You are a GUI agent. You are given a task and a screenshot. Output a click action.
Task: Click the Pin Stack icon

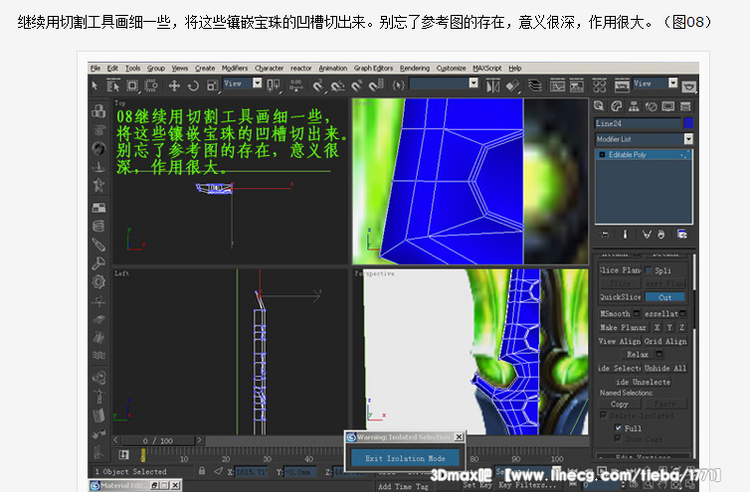605,234
